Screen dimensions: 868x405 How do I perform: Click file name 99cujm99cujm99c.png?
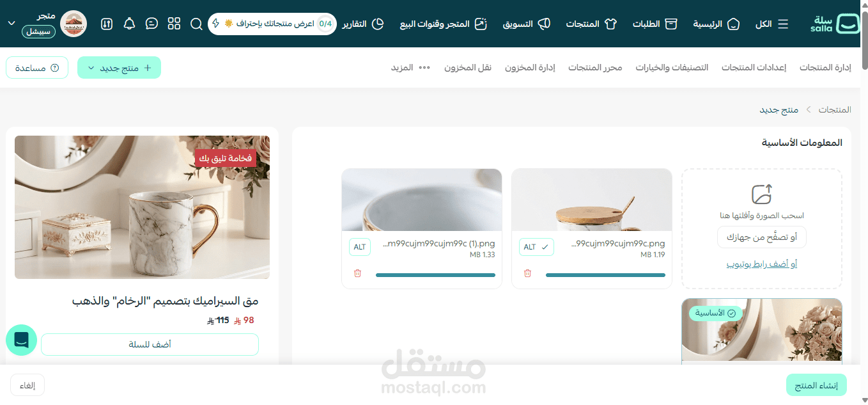tap(618, 244)
